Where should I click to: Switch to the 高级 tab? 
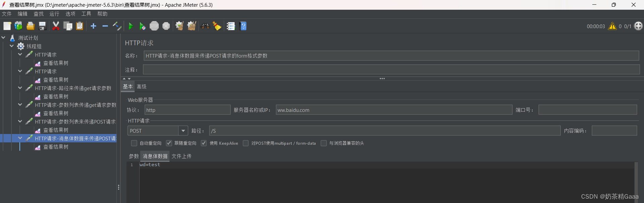[x=142, y=86]
